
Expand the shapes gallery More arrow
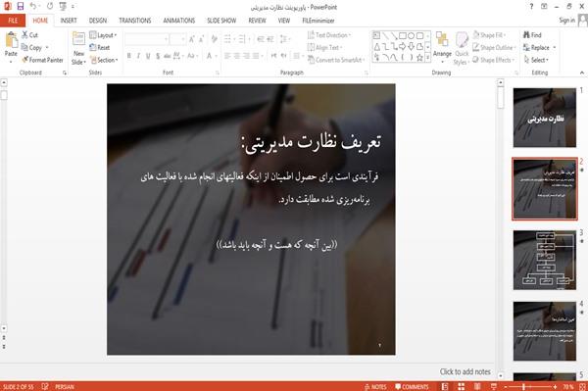coord(427,58)
